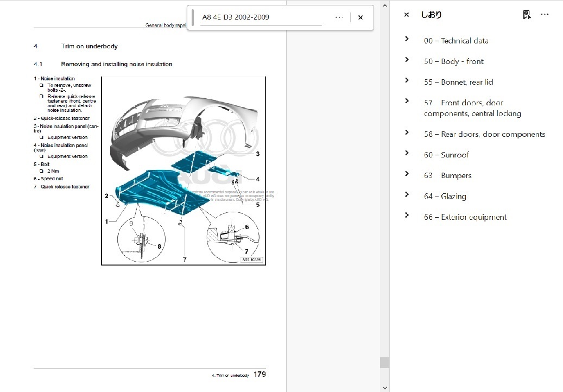
Task: Click the 'Trim on underbody' heading
Action: click(x=90, y=46)
